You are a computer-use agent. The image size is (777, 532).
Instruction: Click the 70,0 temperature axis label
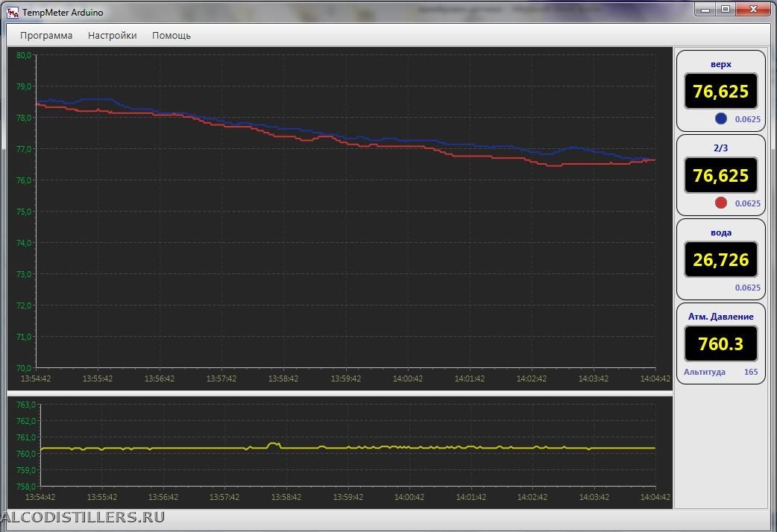coord(24,368)
